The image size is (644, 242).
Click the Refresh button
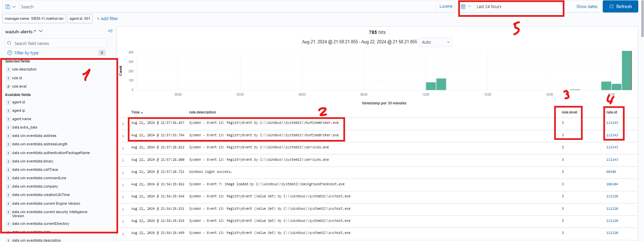point(620,6)
